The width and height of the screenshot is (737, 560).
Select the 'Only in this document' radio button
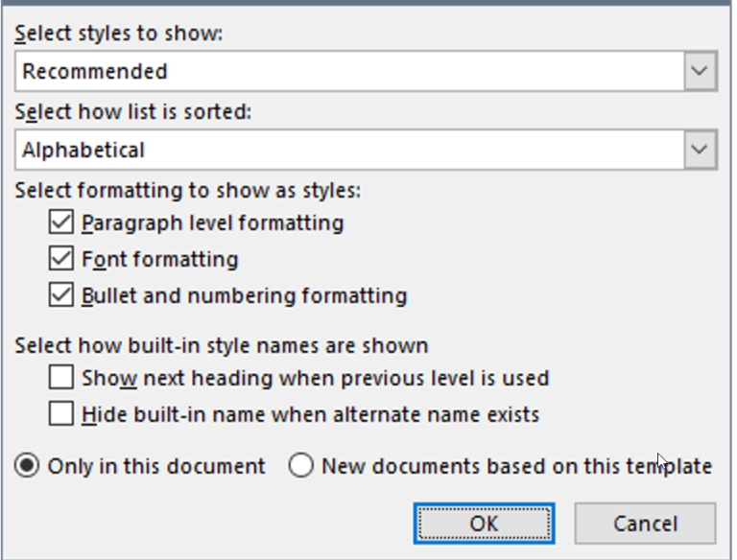pos(27,466)
